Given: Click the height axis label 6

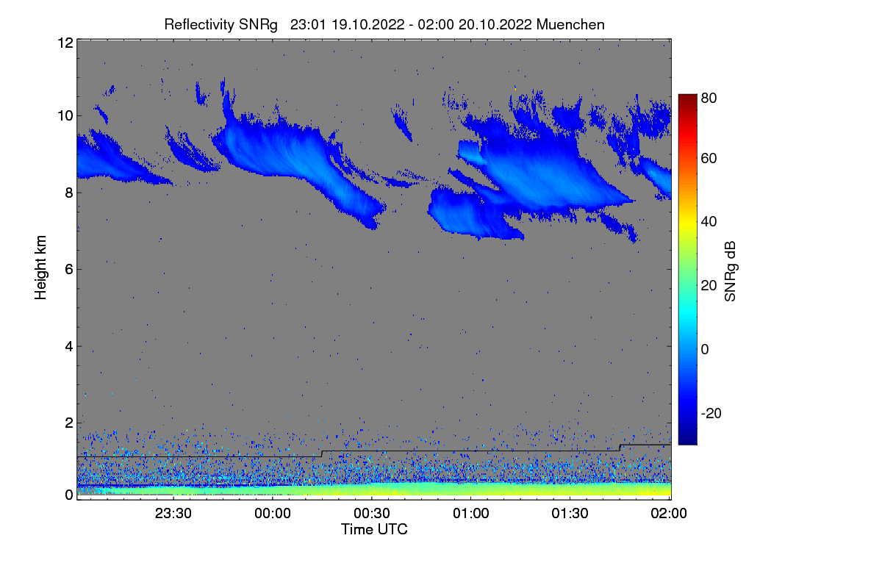Looking at the screenshot, I should [68, 269].
